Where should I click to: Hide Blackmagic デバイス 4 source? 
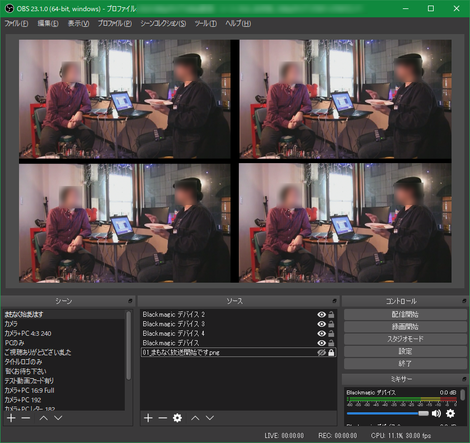click(321, 333)
